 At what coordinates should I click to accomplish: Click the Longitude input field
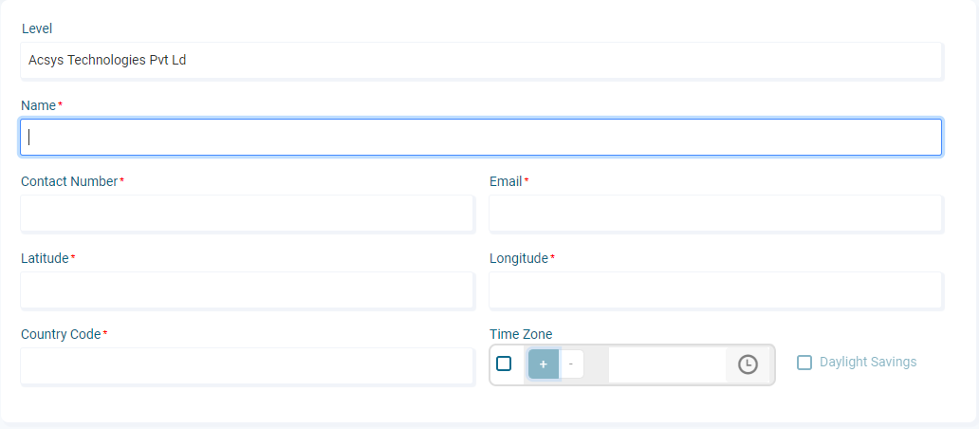point(715,290)
